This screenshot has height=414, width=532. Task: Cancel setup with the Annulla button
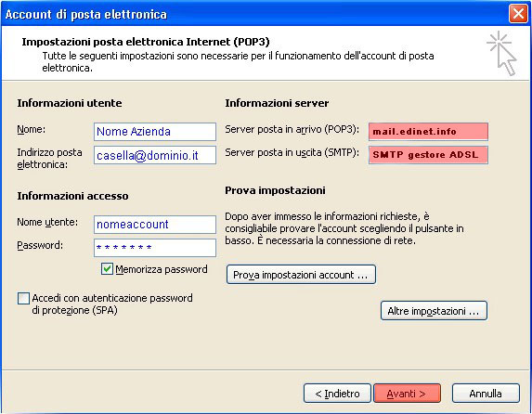(x=486, y=394)
